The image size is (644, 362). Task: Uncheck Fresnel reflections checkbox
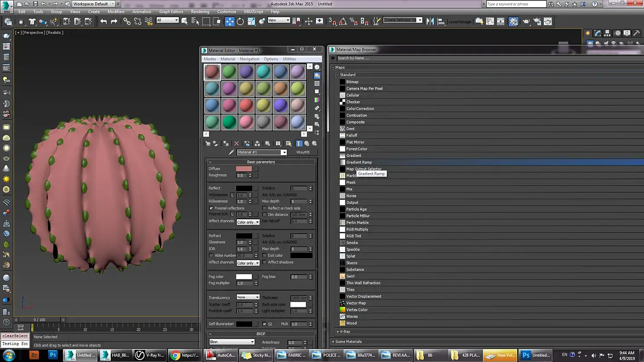click(x=211, y=208)
